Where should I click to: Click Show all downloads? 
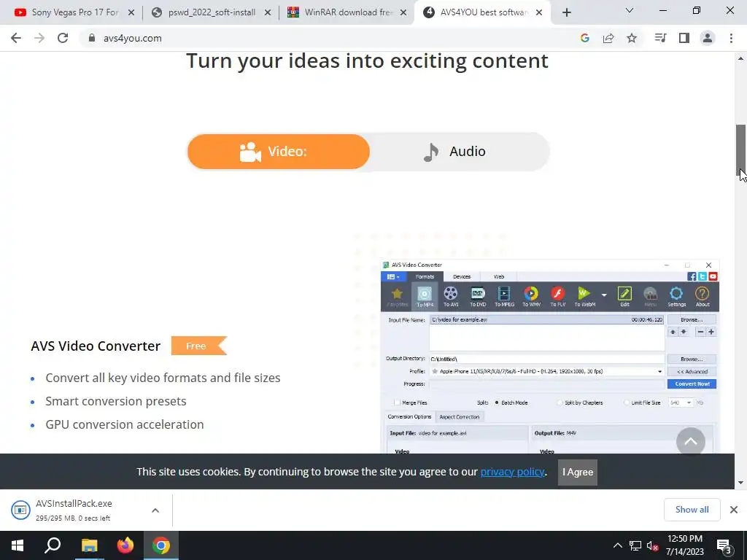coord(692,510)
